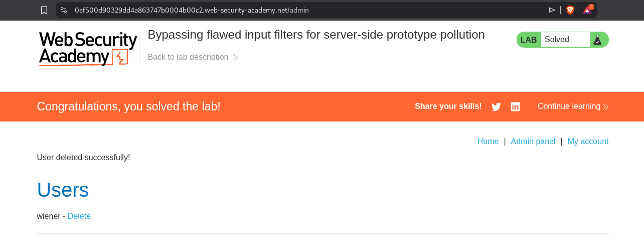Share on Twitter via bird icon
Image resolution: width=644 pixels, height=250 pixels.
496,106
